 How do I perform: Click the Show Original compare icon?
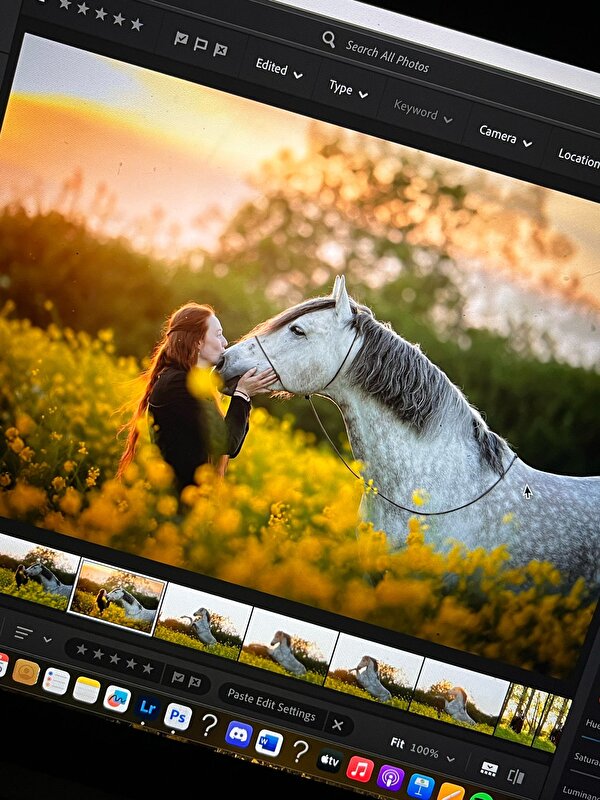516,777
